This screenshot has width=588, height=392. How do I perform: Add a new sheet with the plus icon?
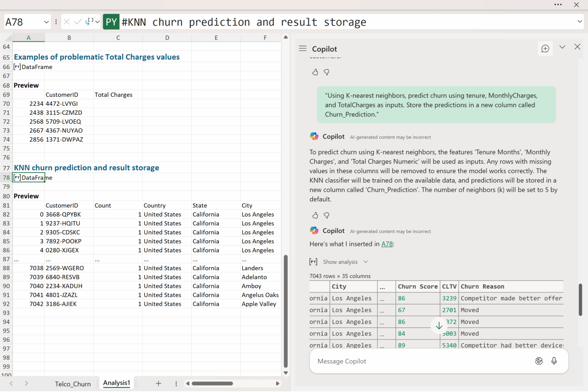pos(158,384)
